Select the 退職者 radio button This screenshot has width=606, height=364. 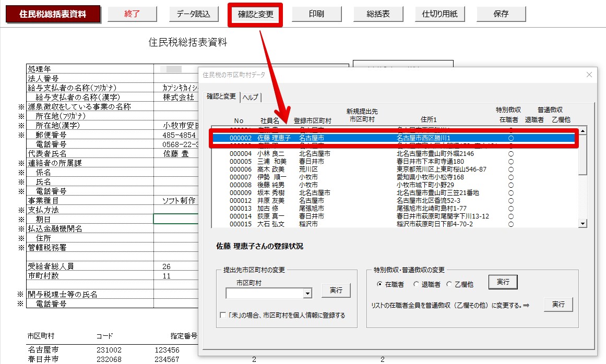(x=416, y=284)
